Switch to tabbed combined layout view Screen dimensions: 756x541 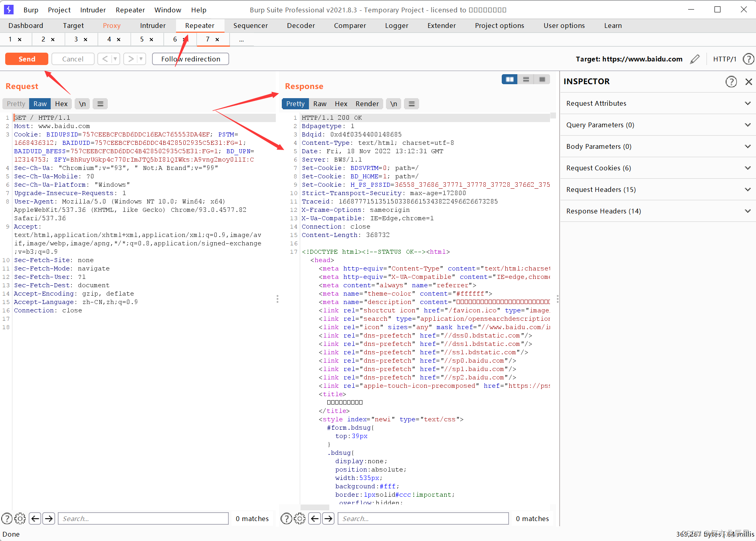(542, 79)
